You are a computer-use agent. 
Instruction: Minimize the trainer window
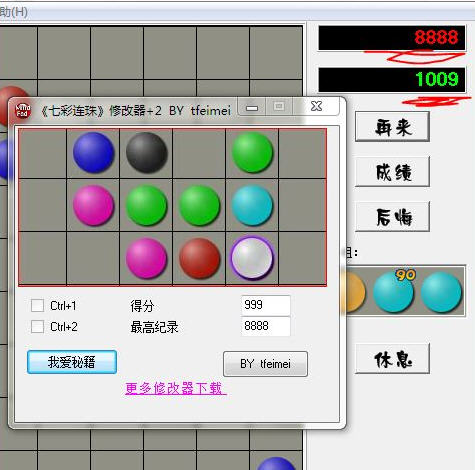point(252,107)
